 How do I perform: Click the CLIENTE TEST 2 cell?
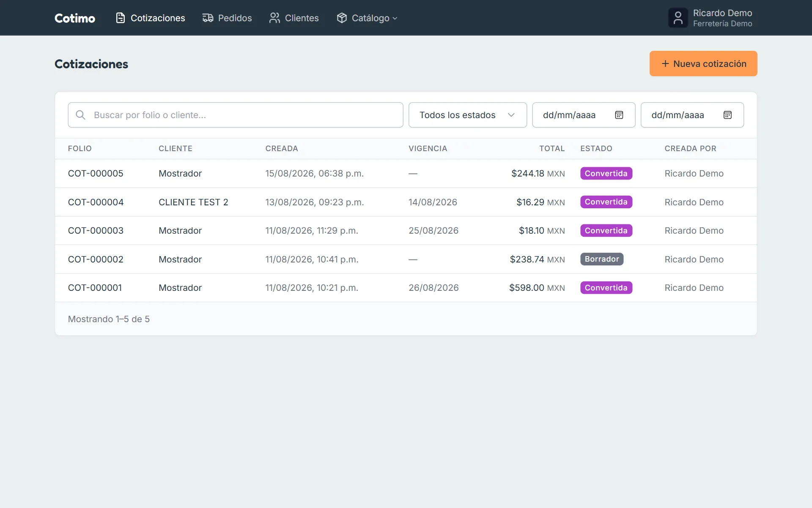pyautogui.click(x=193, y=202)
